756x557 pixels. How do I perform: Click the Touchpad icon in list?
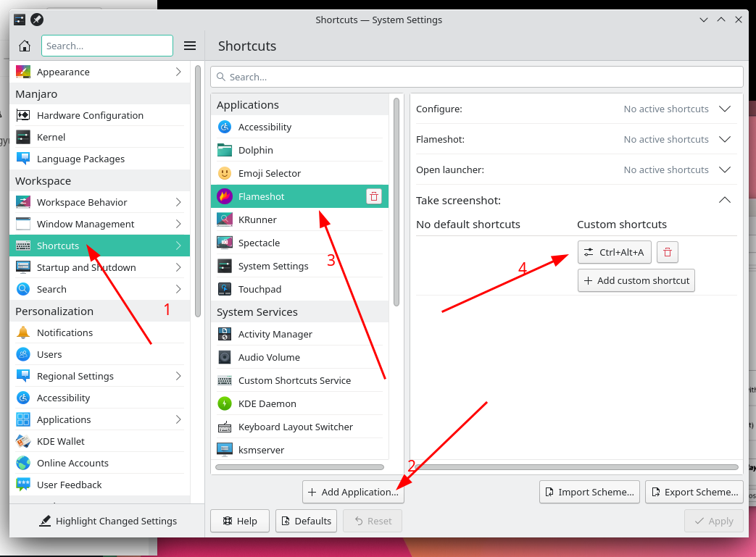click(x=225, y=288)
